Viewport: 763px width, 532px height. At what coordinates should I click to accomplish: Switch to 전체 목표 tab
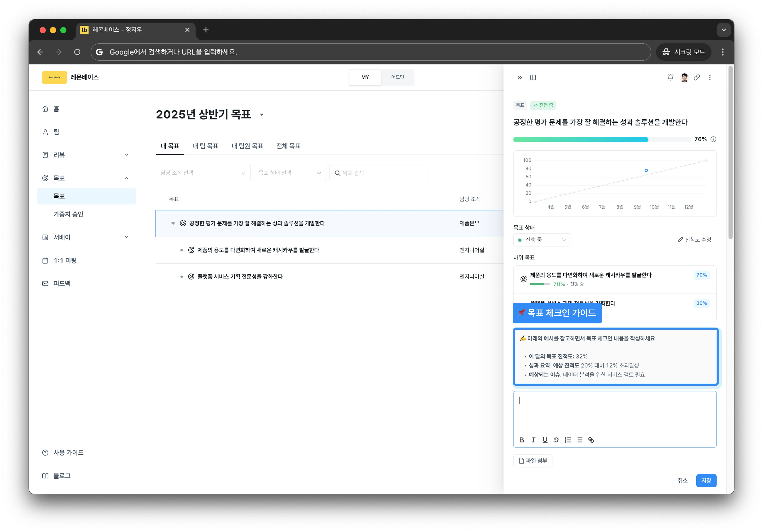pyautogui.click(x=288, y=146)
